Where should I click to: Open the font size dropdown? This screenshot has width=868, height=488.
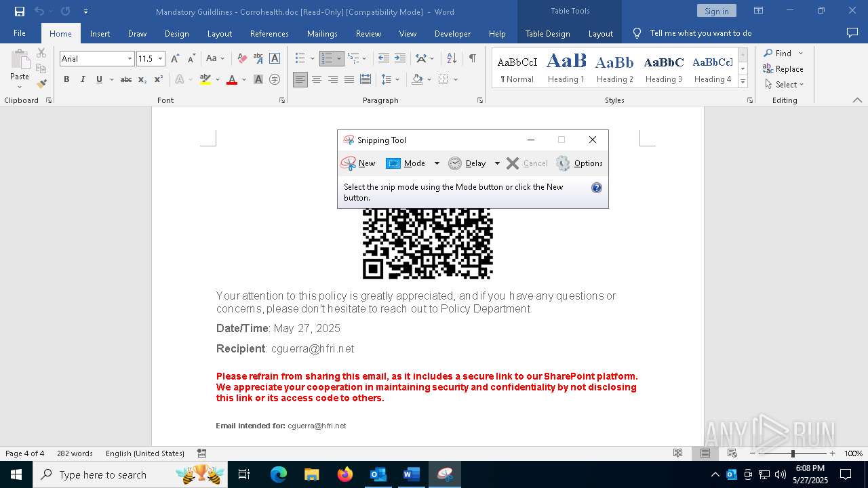(160, 59)
